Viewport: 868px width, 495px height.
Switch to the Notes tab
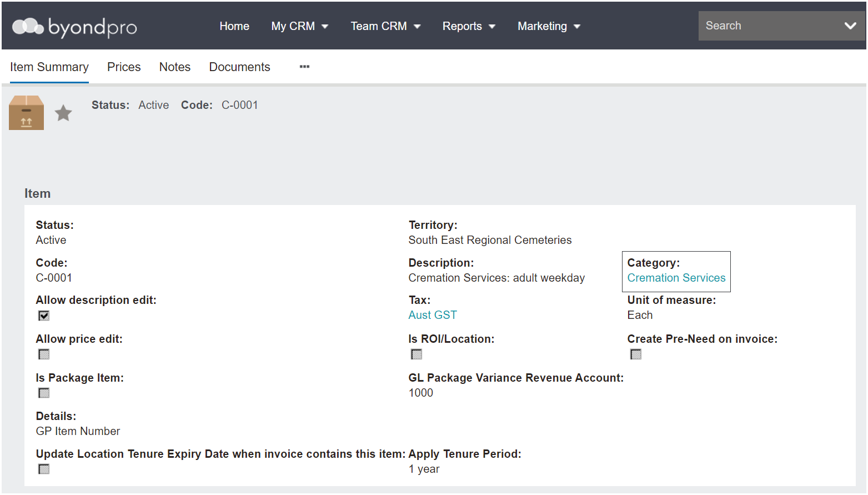(x=175, y=67)
